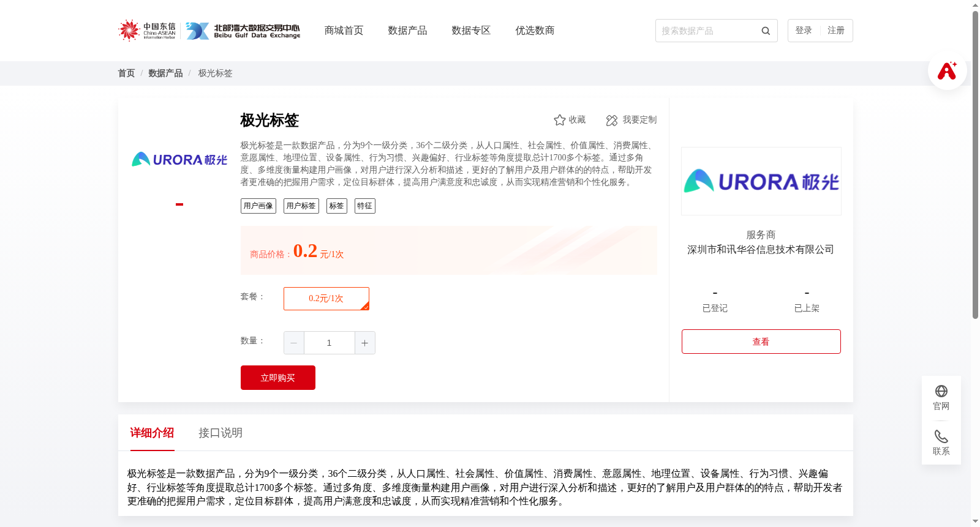The image size is (980, 527).
Task: Click the 官网 label in side panel
Action: coord(941,406)
